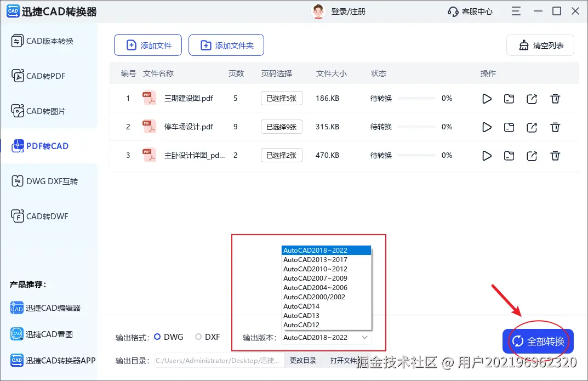The image size is (588, 381).
Task: Open page selection 已选择2张
Action: (x=282, y=155)
